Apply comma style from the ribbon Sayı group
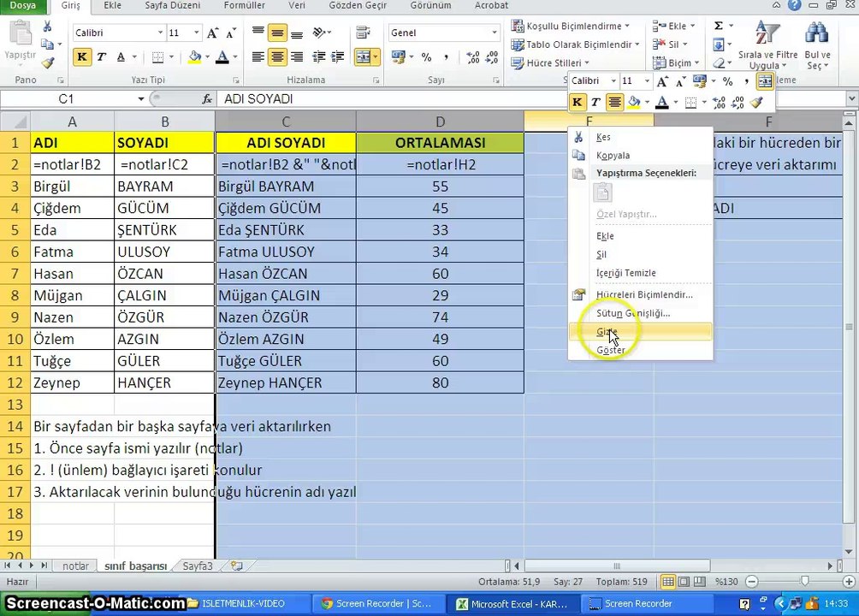Viewport: 859px width, 616px height. [x=446, y=56]
